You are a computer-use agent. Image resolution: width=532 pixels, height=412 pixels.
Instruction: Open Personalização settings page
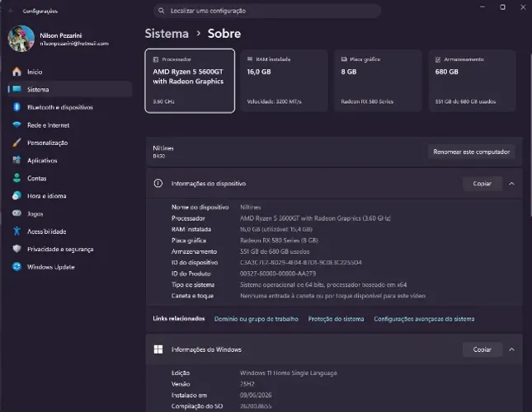[x=70, y=143]
